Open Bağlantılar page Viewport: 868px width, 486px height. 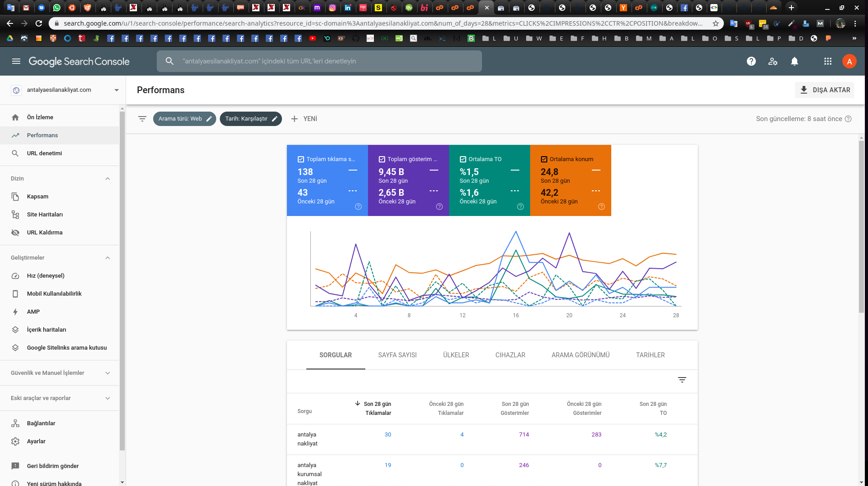point(60,423)
